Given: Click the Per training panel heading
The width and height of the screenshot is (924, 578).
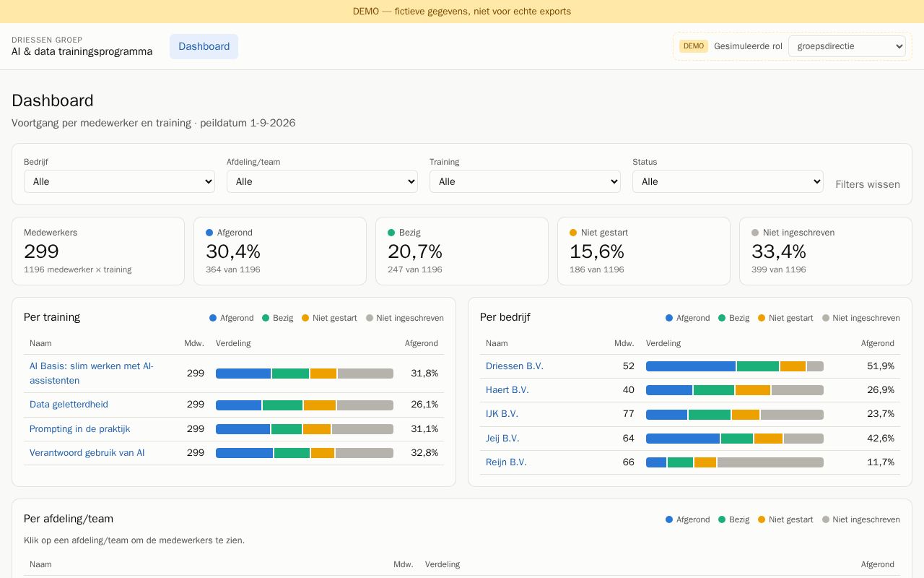Looking at the screenshot, I should tap(52, 317).
